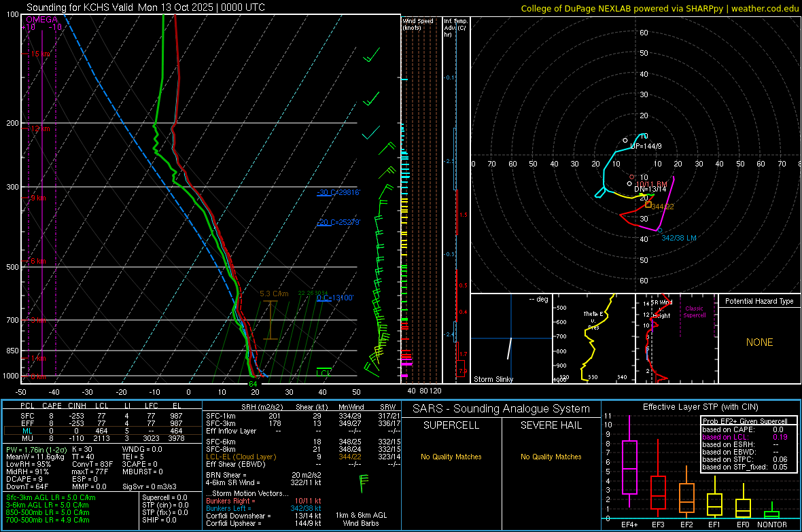Viewport: 802px width, 532px height.
Task: Click the 'K = 30' index value
Action: point(82,449)
